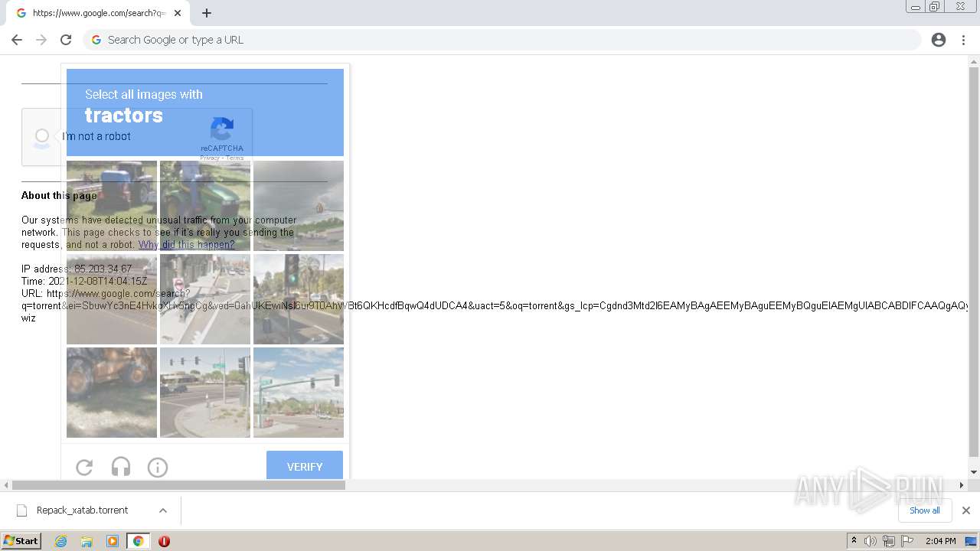Select the cloudy sky road image tile

[299, 206]
